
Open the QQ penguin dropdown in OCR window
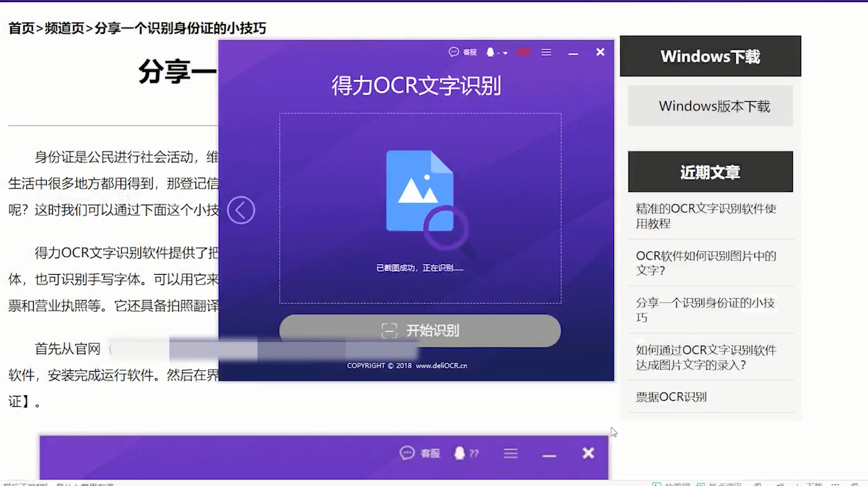[497, 52]
